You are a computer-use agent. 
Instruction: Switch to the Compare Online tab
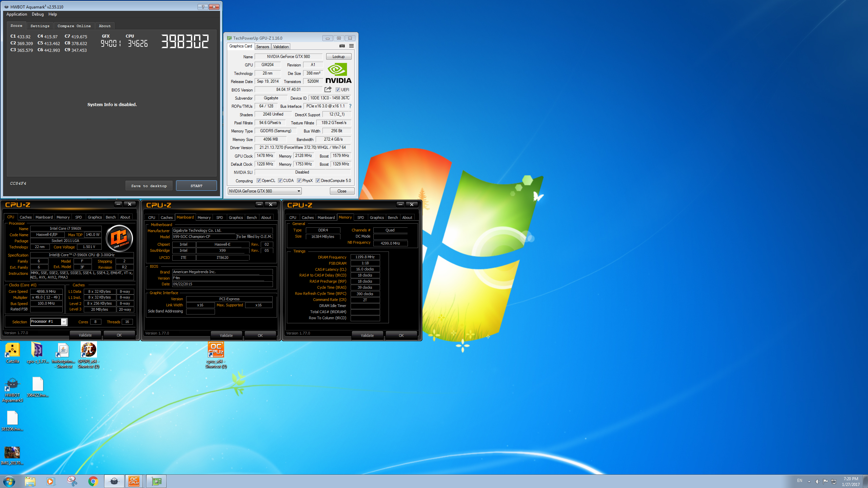coord(74,26)
